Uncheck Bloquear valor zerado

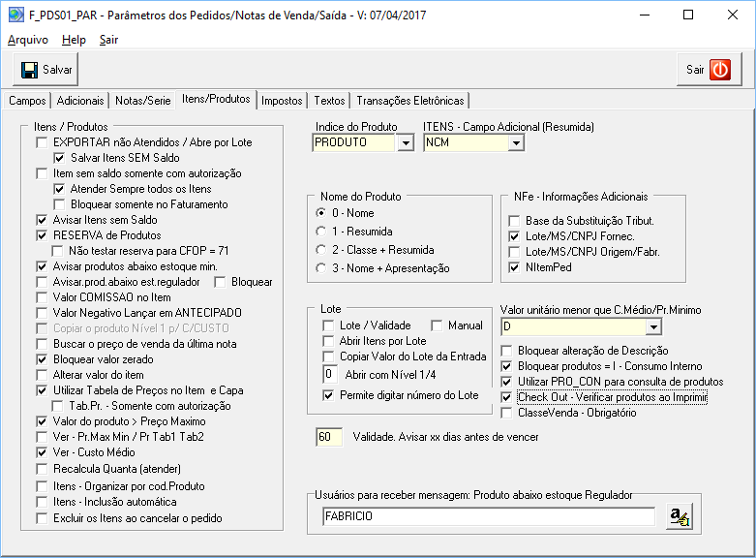(x=42, y=359)
